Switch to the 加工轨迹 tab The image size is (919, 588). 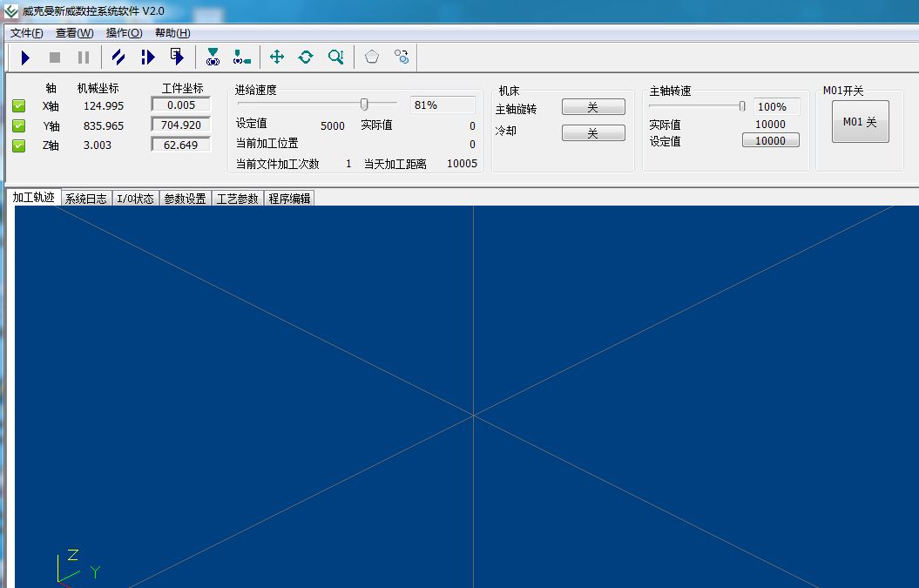coord(33,198)
